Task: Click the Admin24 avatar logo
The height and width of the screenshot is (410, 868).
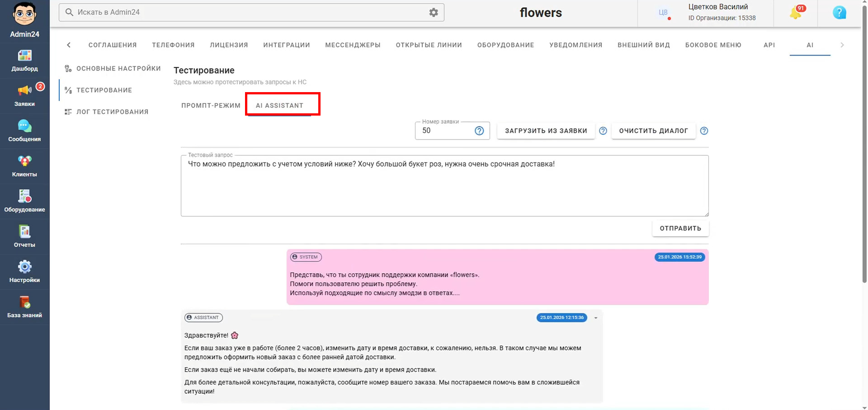Action: 24,14
